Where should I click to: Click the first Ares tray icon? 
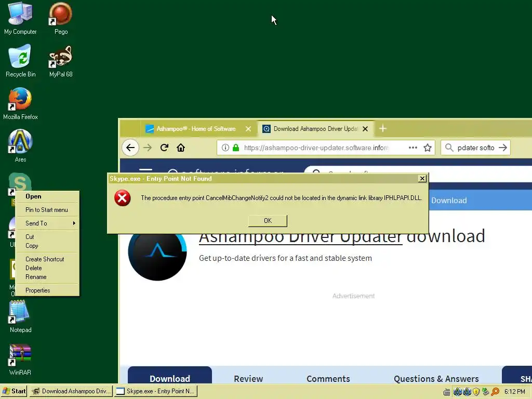point(457,392)
